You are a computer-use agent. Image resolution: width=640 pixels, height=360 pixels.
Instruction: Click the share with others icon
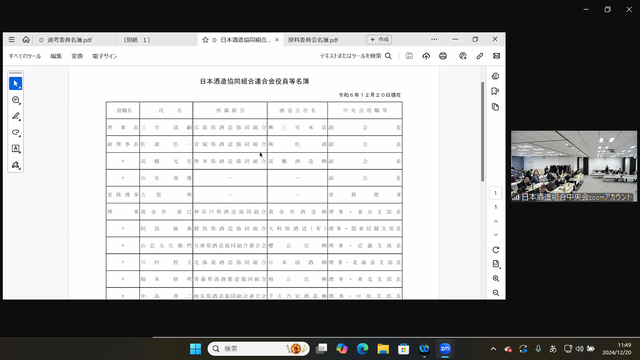463,56
